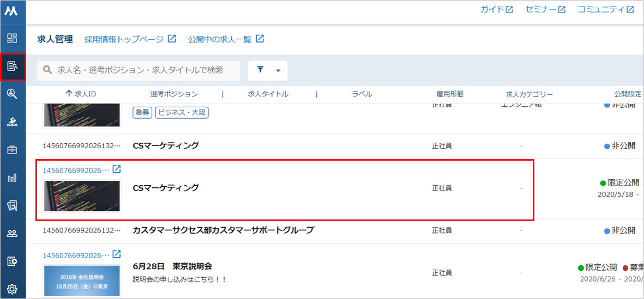Open the filter dropdown button

pyautogui.click(x=268, y=71)
